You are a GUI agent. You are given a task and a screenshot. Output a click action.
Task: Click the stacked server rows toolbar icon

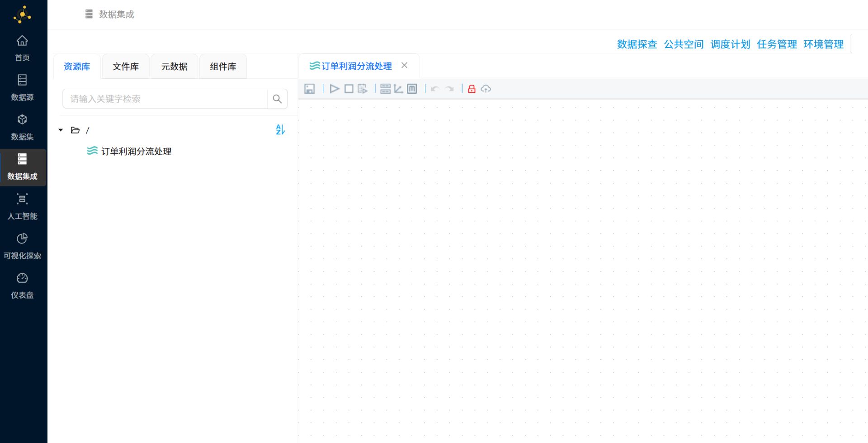click(x=385, y=89)
